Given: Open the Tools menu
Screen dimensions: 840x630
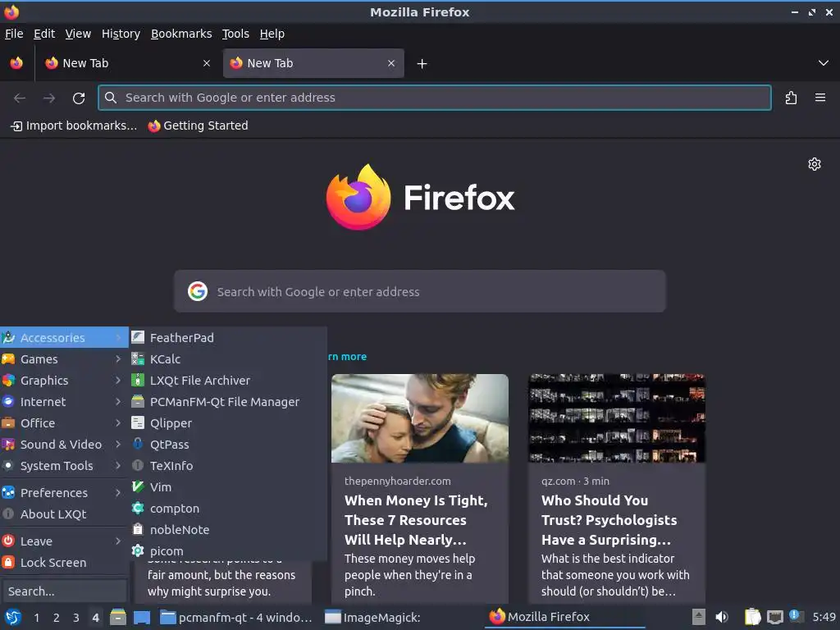Looking at the screenshot, I should pos(235,34).
